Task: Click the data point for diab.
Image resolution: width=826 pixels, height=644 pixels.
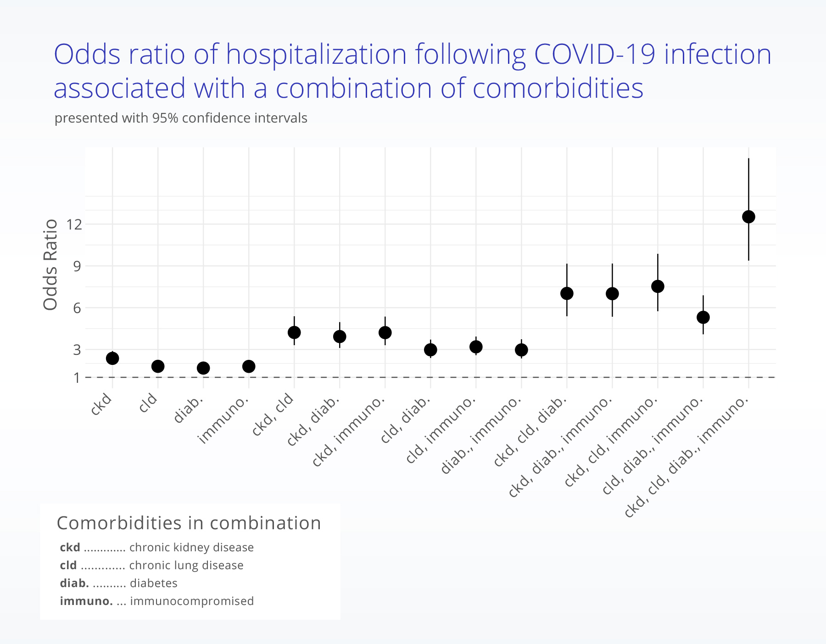Action: [203, 368]
